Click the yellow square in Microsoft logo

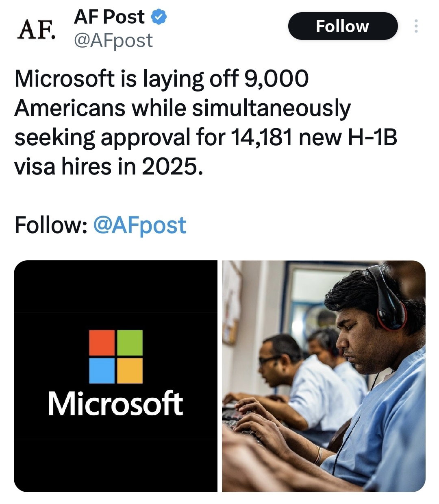coord(130,371)
